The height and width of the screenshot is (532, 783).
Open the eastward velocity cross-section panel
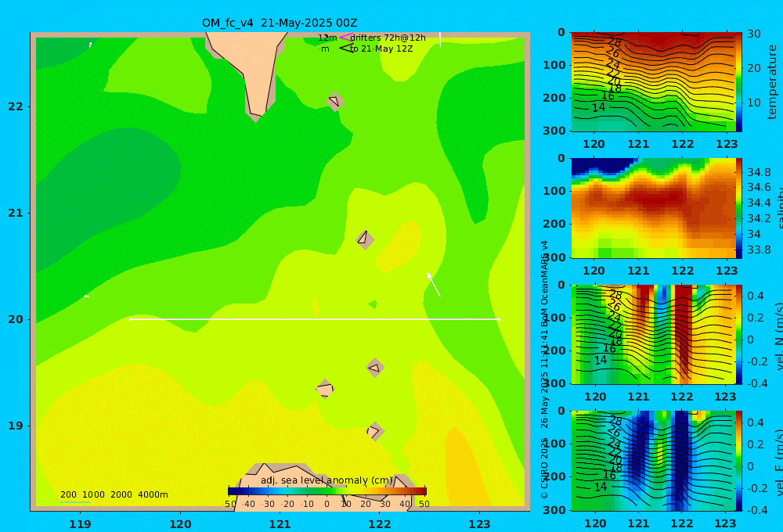pyautogui.click(x=654, y=461)
